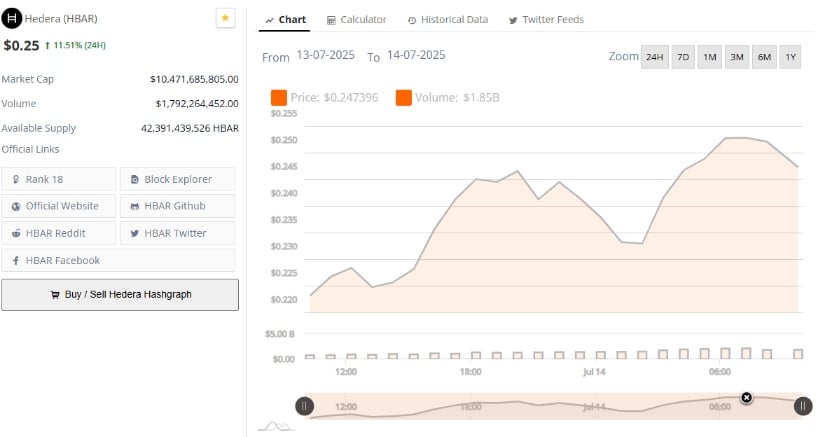Click Buy / Sell Hedera Hashgraph button
The image size is (825, 437).
tap(120, 294)
